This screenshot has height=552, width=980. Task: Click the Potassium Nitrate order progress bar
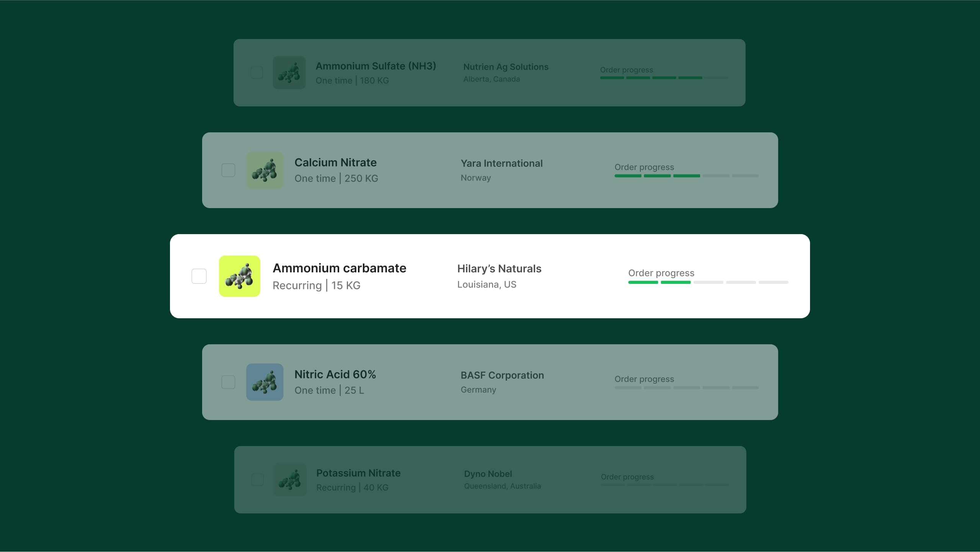(x=665, y=485)
